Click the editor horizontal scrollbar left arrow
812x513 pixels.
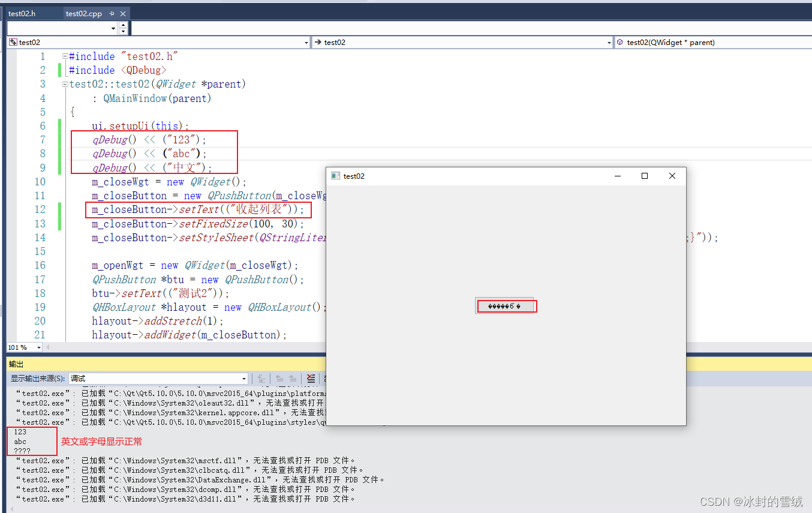click(48, 347)
